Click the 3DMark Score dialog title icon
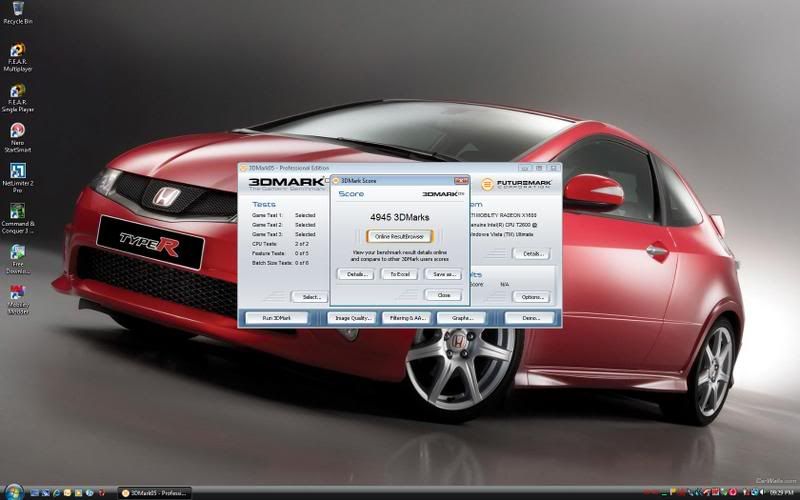Viewport: 800px width, 500px height. (336, 181)
